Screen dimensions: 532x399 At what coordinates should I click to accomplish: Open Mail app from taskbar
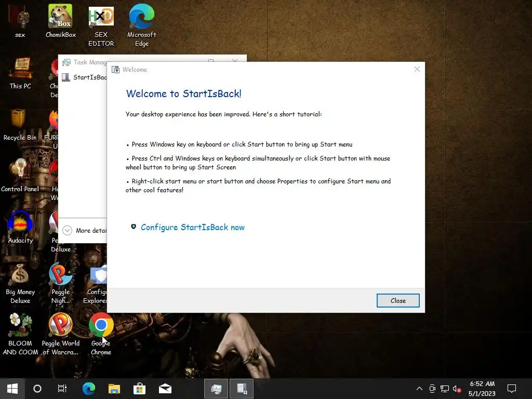[165, 389]
